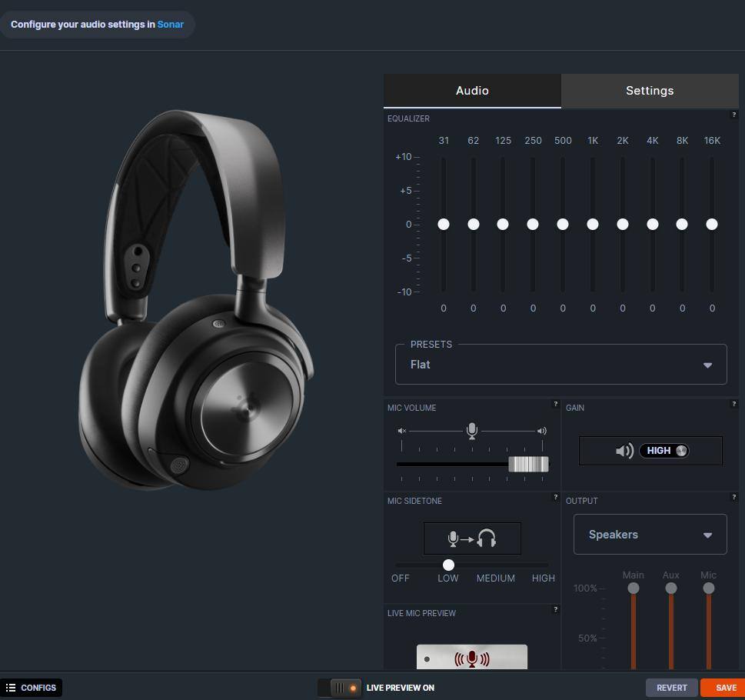Expand the Output Speakers dropdown
This screenshot has height=700, width=745.
[650, 535]
